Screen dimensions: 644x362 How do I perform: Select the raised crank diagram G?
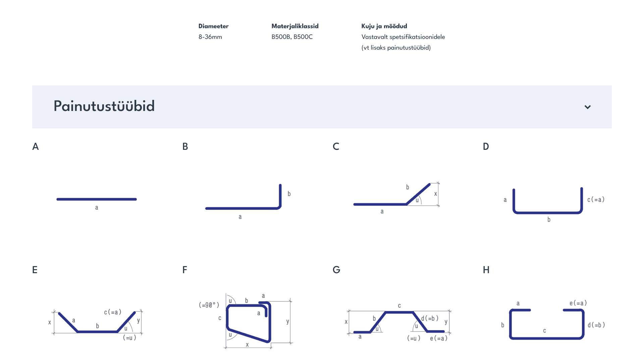[x=398, y=322]
